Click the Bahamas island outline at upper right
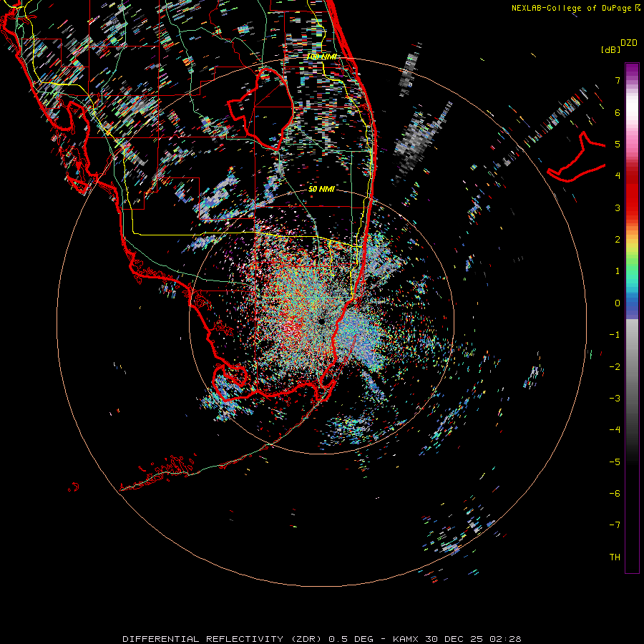 pyautogui.click(x=576, y=157)
